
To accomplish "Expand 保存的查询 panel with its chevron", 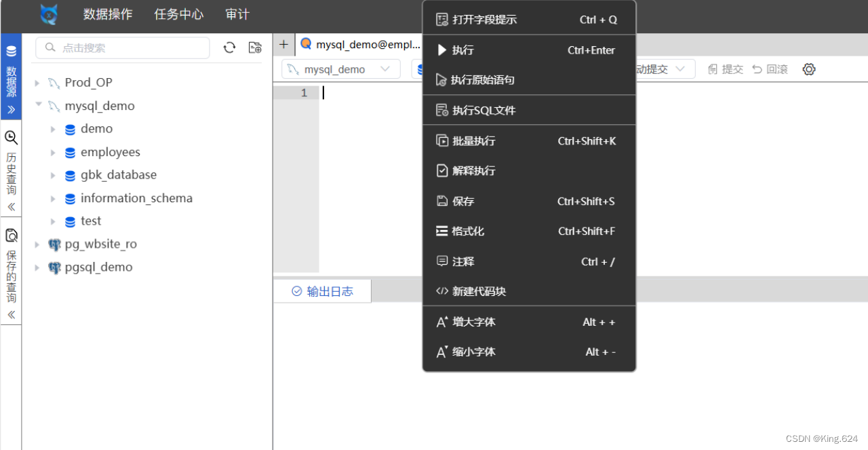I will click(x=11, y=315).
